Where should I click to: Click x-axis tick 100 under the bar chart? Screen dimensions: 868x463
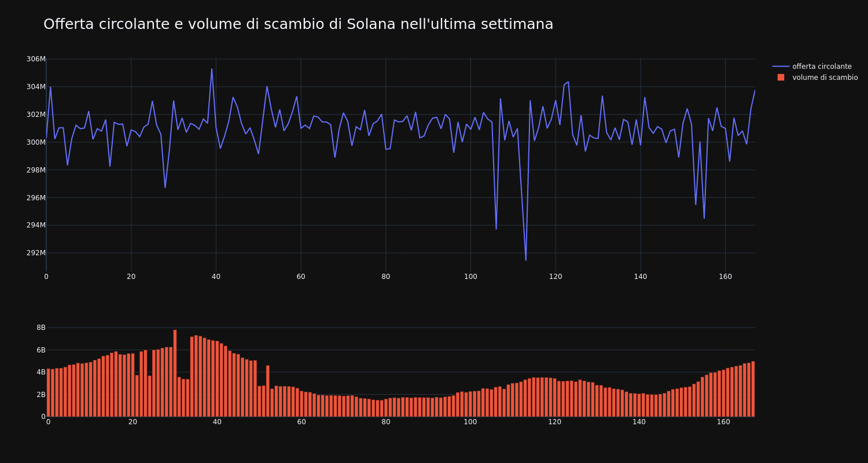click(470, 422)
